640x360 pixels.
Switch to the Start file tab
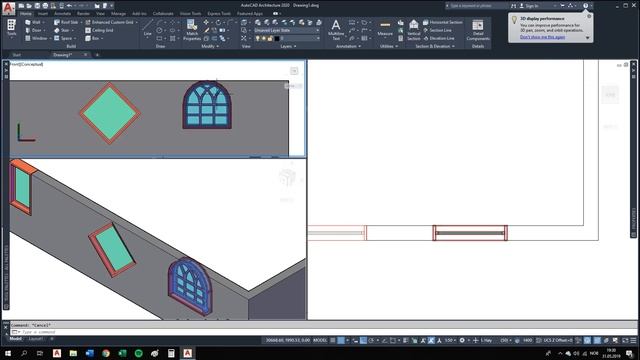16,55
